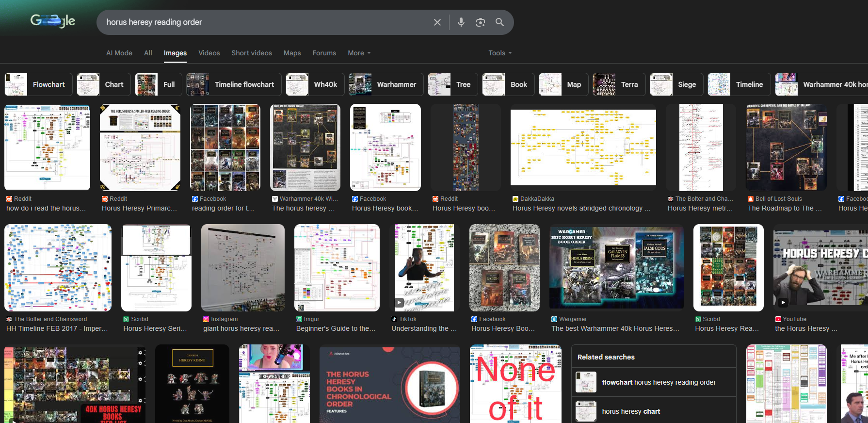Open related search horus heresy chart
Image resolution: width=868 pixels, height=423 pixels.
click(x=654, y=411)
